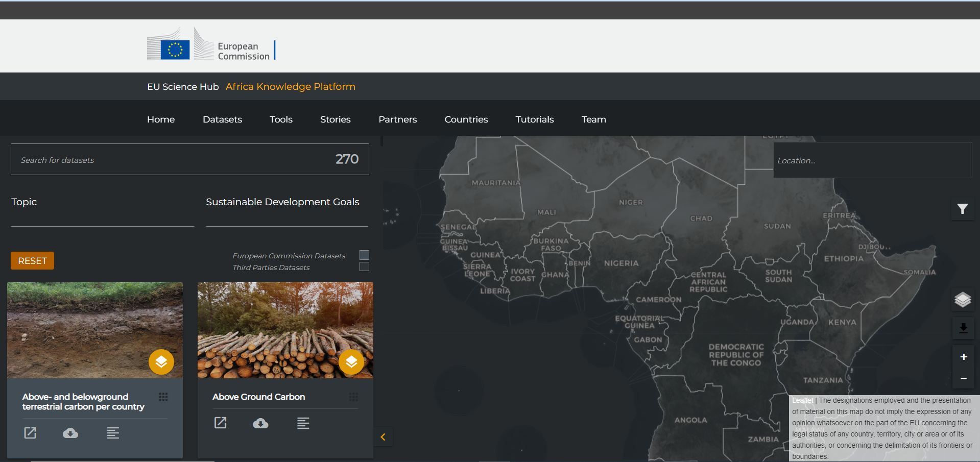Click the grid icon on the belowground carbon card

click(163, 397)
